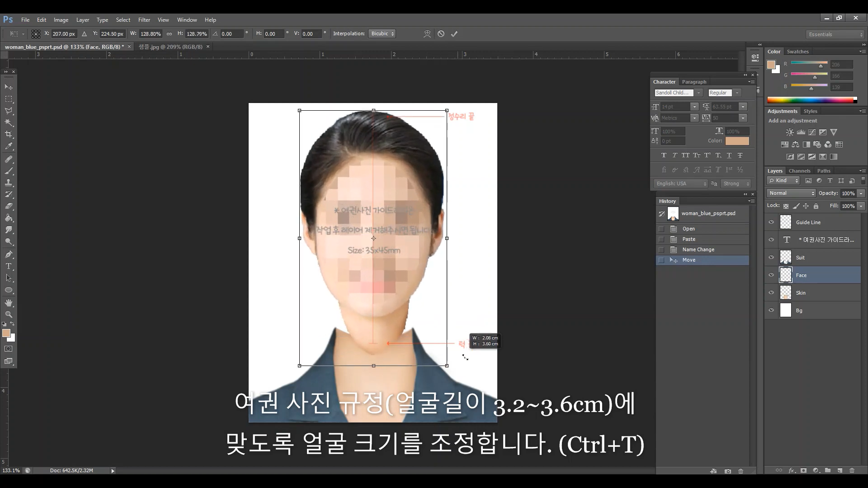This screenshot has width=868, height=488.
Task: Open the Filter menu
Action: [x=144, y=20]
